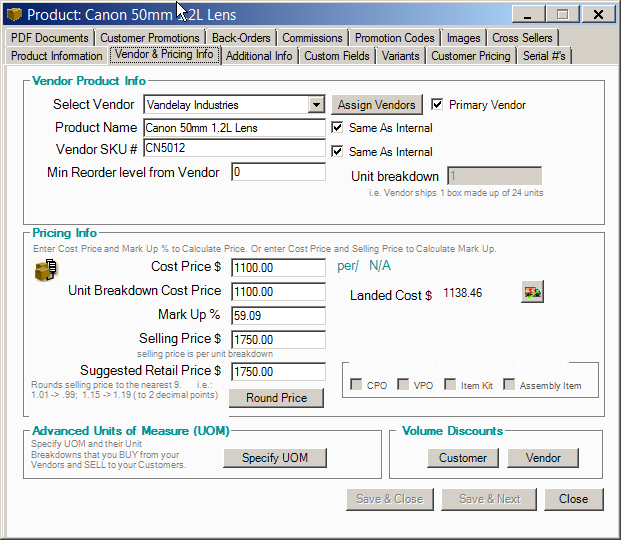The height and width of the screenshot is (540, 621).
Task: Click the boxes icon beside Cost Price
Action: click(46, 270)
